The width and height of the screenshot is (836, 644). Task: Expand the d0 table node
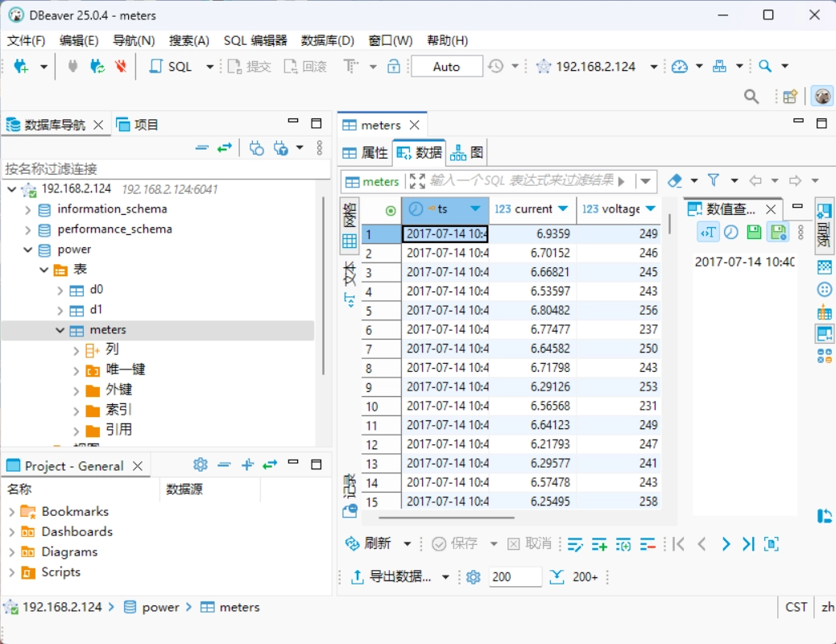(x=60, y=290)
